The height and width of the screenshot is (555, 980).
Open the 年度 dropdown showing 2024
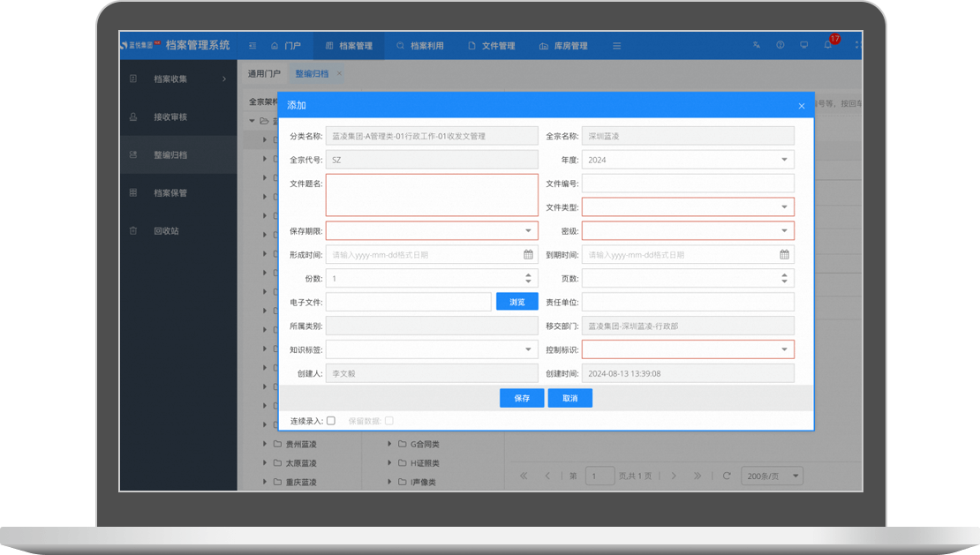click(x=687, y=160)
